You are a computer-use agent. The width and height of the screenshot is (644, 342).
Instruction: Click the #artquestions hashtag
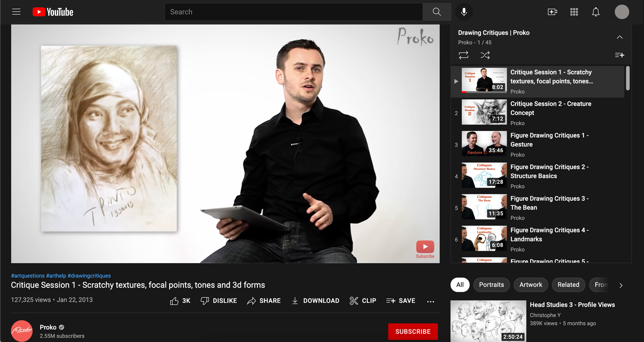click(x=28, y=276)
